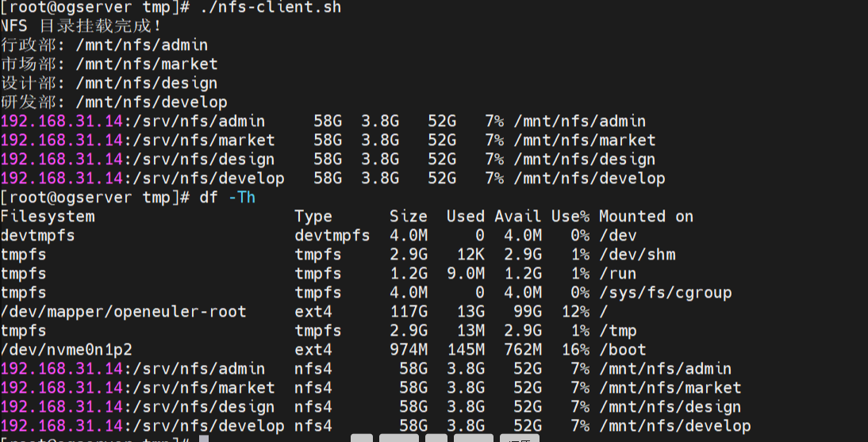The image size is (868, 442).
Task: Click 'nfs4' in the /srv/nfs/design row
Action: pos(313,406)
